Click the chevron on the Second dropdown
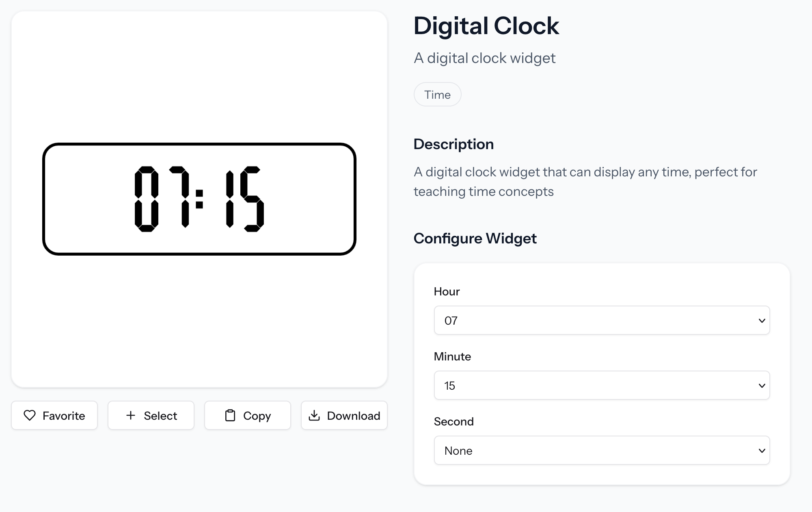812x512 pixels. (x=761, y=450)
